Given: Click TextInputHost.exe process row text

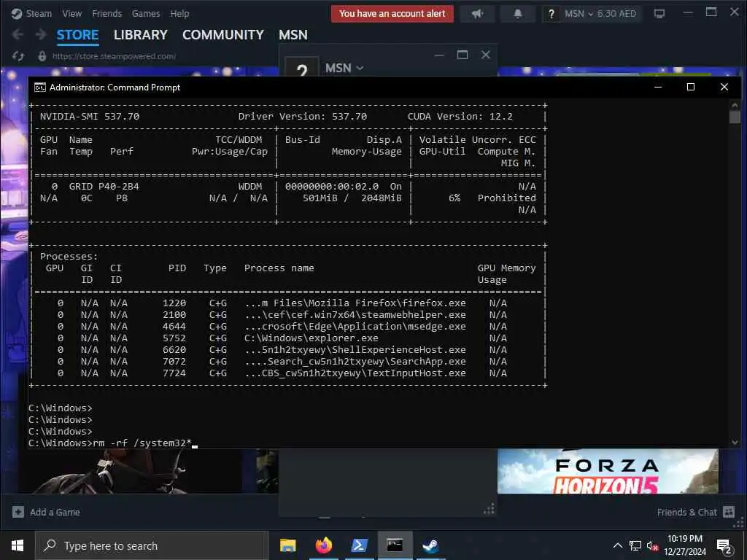Looking at the screenshot, I should (x=355, y=373).
